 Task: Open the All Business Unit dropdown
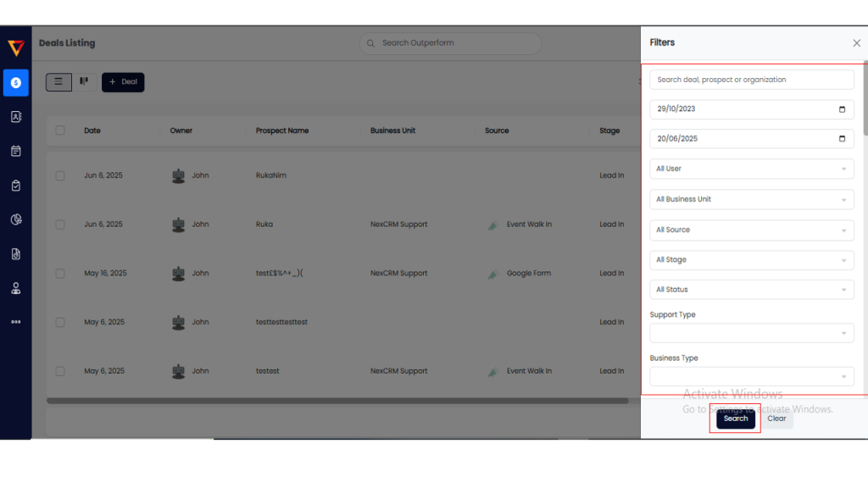[751, 199]
